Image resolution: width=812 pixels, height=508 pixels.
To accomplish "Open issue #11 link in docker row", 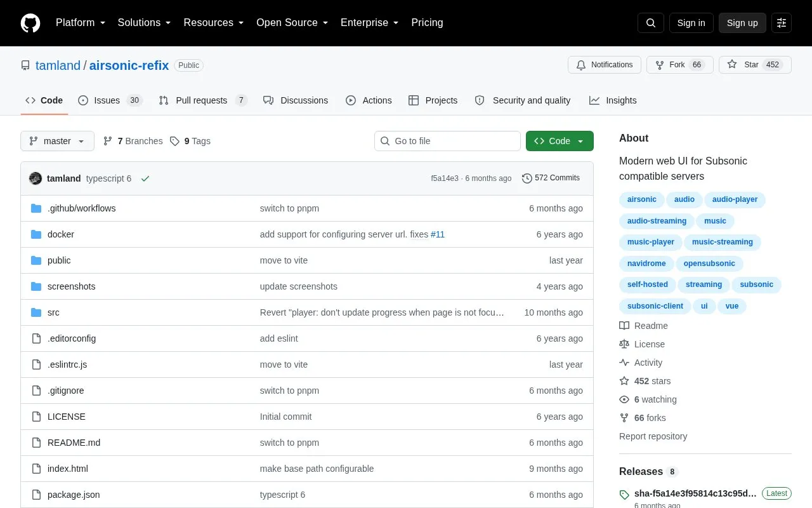I will coord(438,234).
